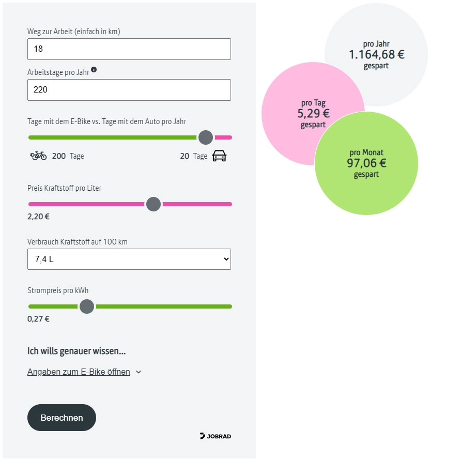Click the pink slider handle for Kraftstoffpreis
This screenshot has height=460, width=476.
153,204
